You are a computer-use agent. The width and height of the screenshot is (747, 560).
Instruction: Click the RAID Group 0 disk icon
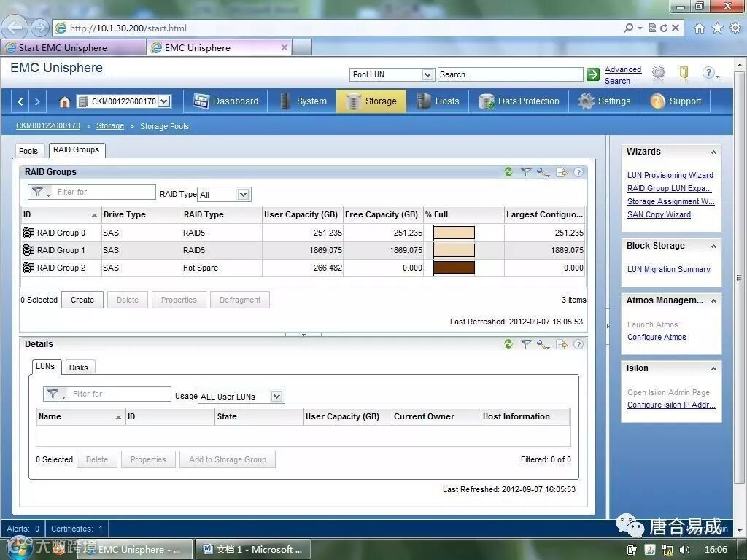28,233
